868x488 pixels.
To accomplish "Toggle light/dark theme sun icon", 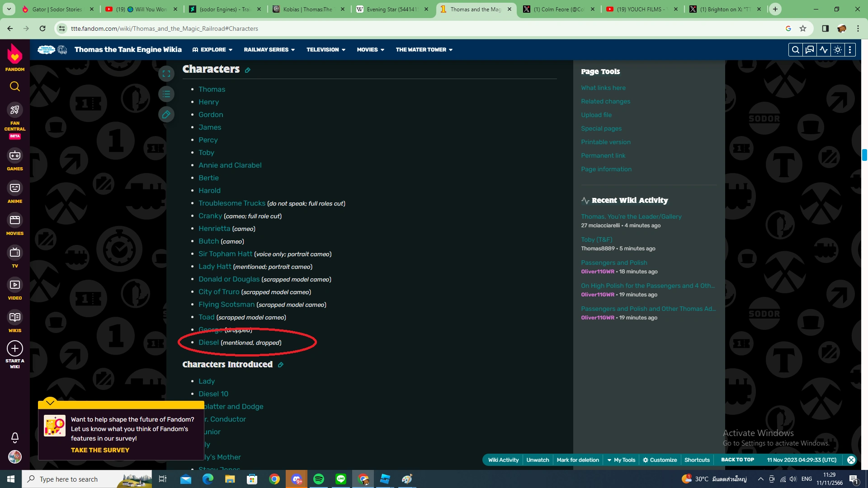I will tap(838, 50).
